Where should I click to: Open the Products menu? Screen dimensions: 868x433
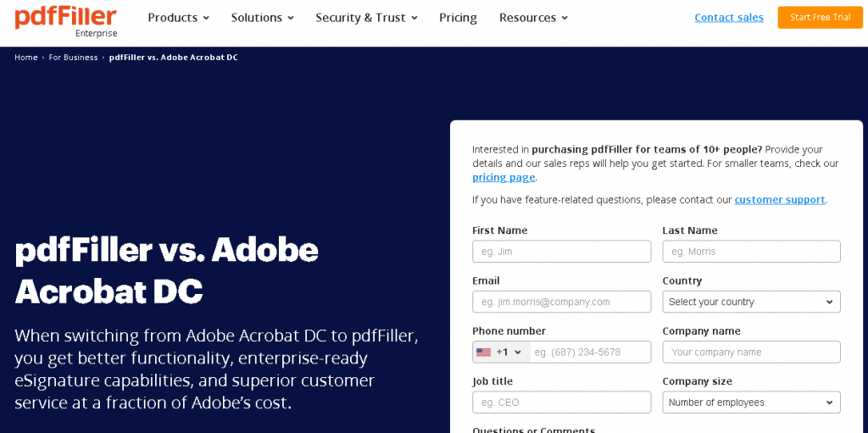178,18
